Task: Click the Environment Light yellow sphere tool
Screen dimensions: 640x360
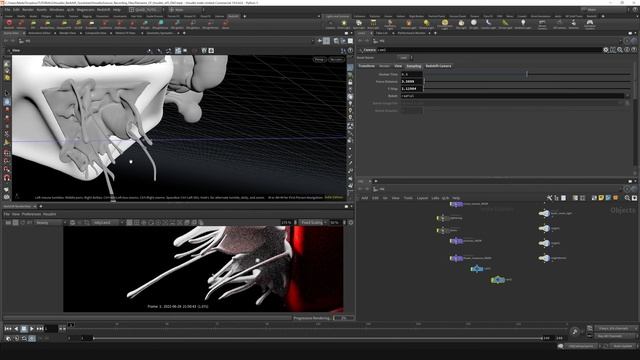Action: point(444,24)
